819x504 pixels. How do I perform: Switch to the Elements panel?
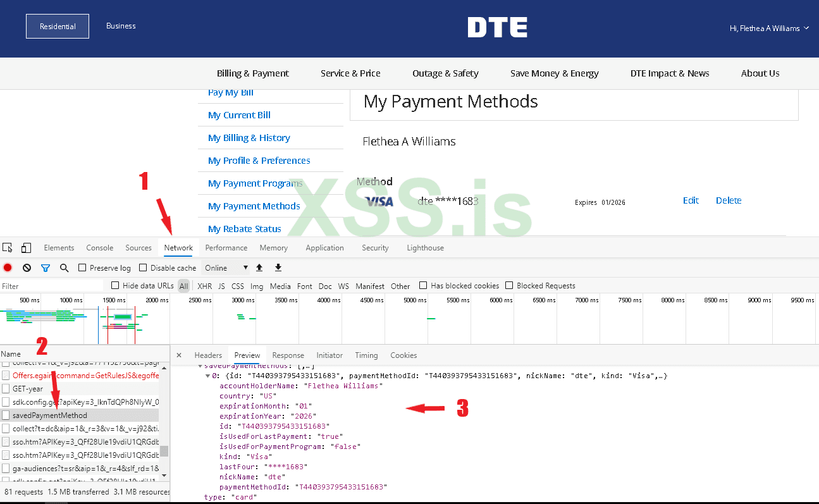[59, 248]
